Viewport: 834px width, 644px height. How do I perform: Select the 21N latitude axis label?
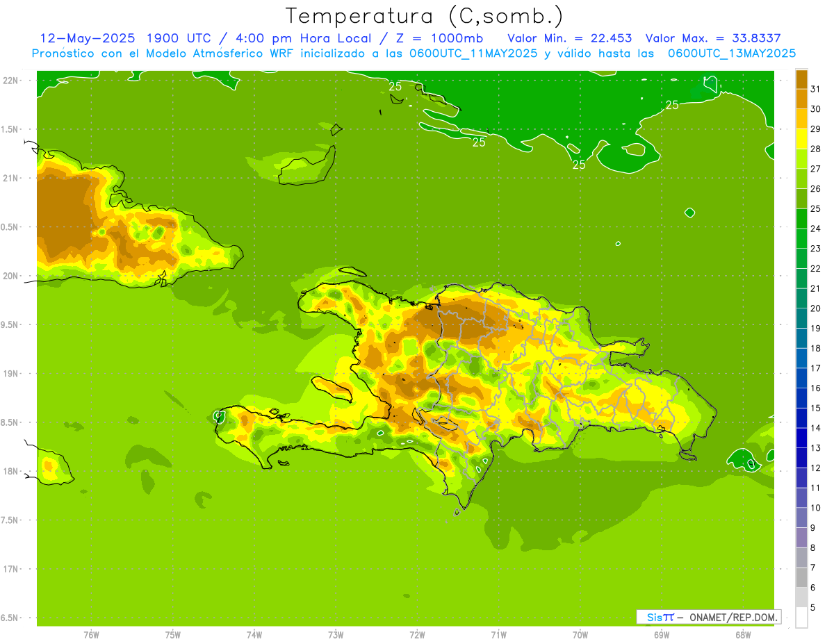[10, 178]
